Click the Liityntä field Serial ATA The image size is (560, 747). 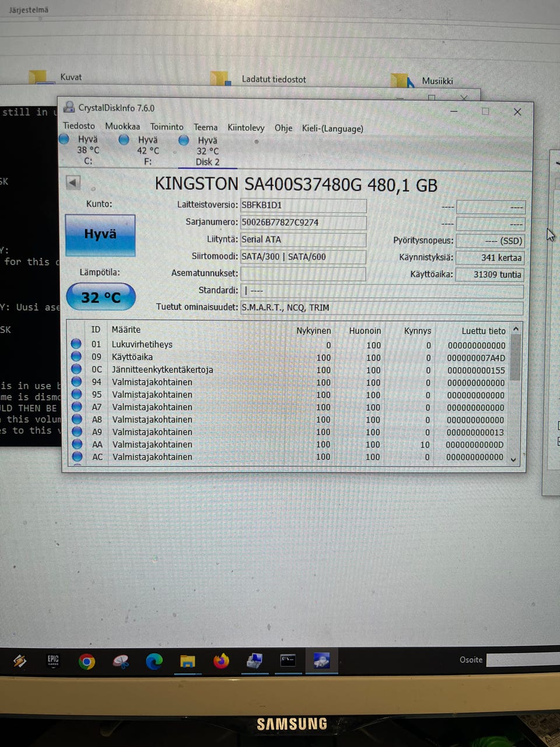pyautogui.click(x=303, y=239)
